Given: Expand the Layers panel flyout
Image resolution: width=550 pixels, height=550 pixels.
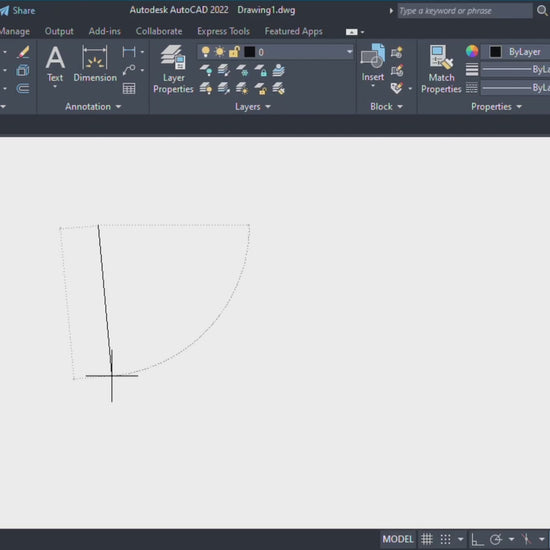Looking at the screenshot, I should click(x=253, y=107).
